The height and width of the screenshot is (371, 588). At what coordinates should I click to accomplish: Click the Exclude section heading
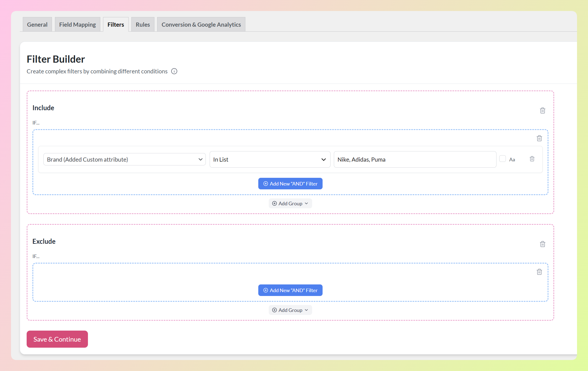click(44, 241)
